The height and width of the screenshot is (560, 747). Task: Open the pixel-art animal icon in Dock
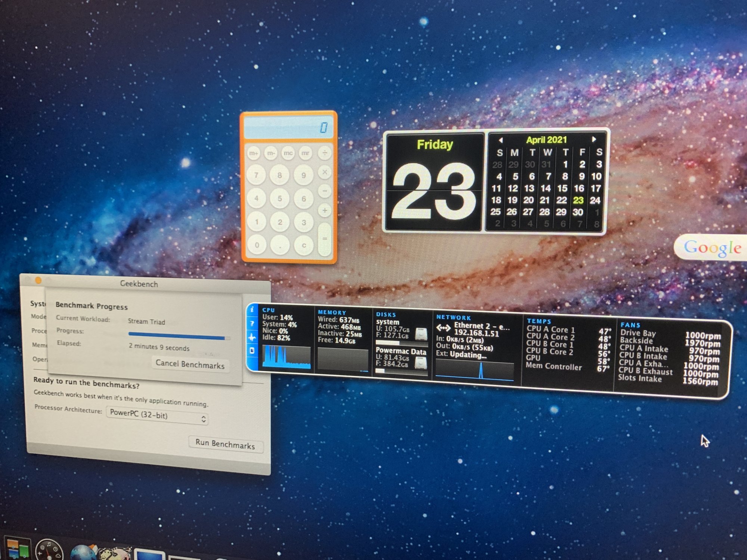coord(114,554)
